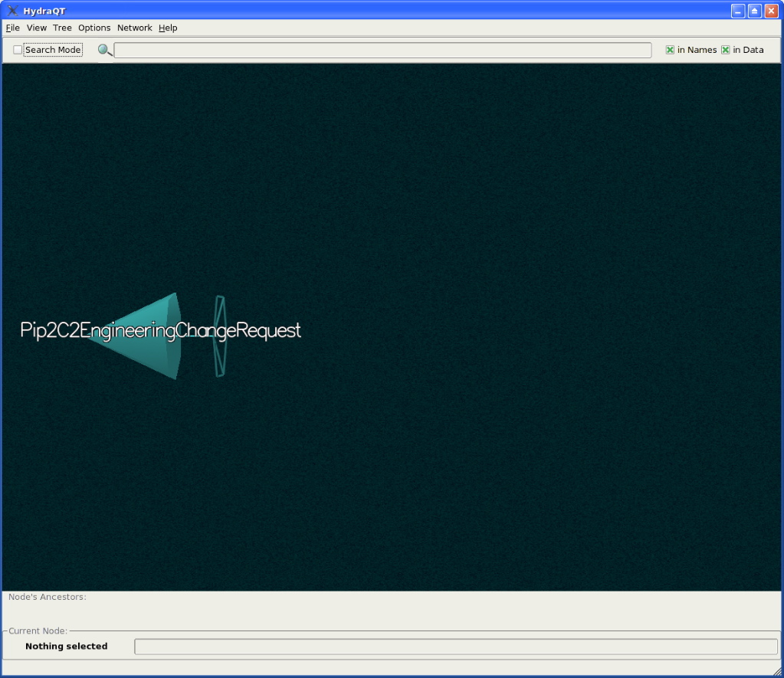Select the wireframe child node shape
784x678 pixels.
[220, 336]
